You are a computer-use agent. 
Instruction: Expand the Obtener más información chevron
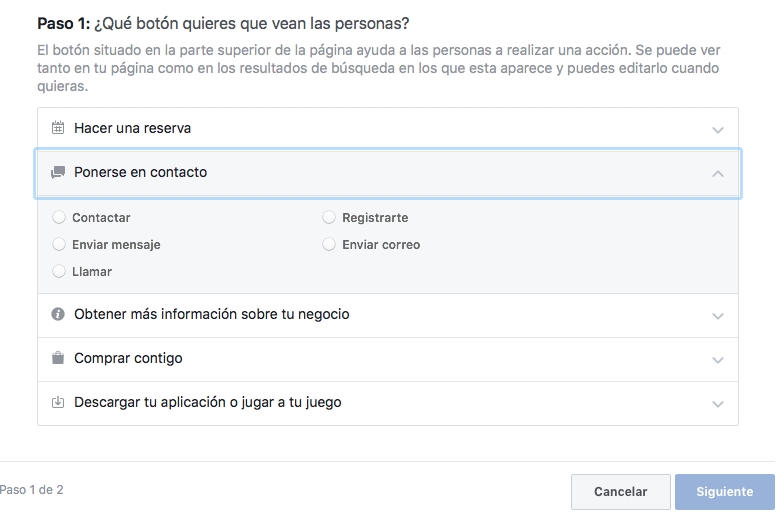[x=717, y=316]
